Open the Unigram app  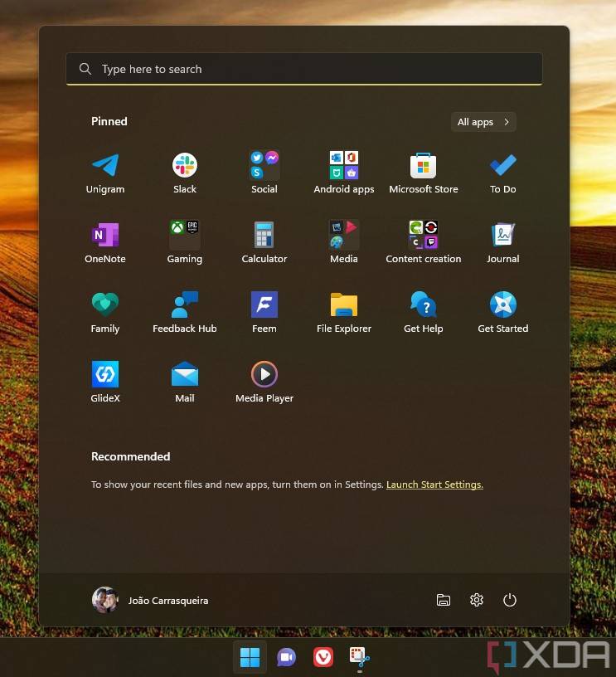pyautogui.click(x=104, y=173)
